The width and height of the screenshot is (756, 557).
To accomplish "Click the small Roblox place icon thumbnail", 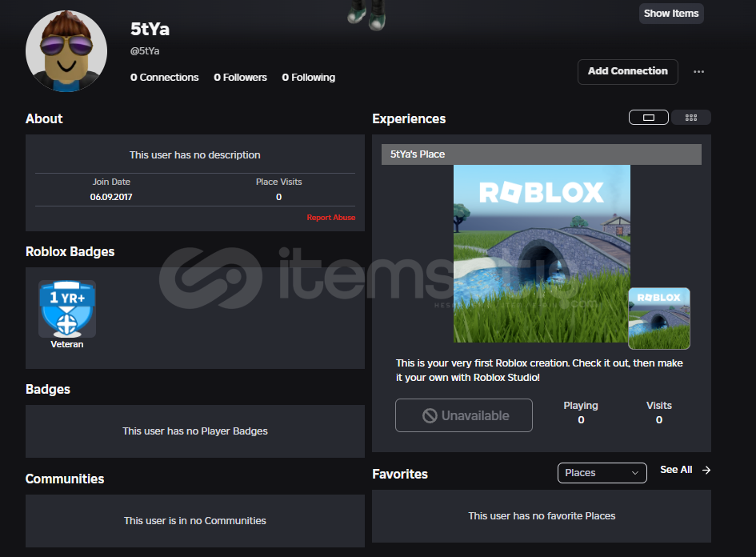I will tap(658, 319).
